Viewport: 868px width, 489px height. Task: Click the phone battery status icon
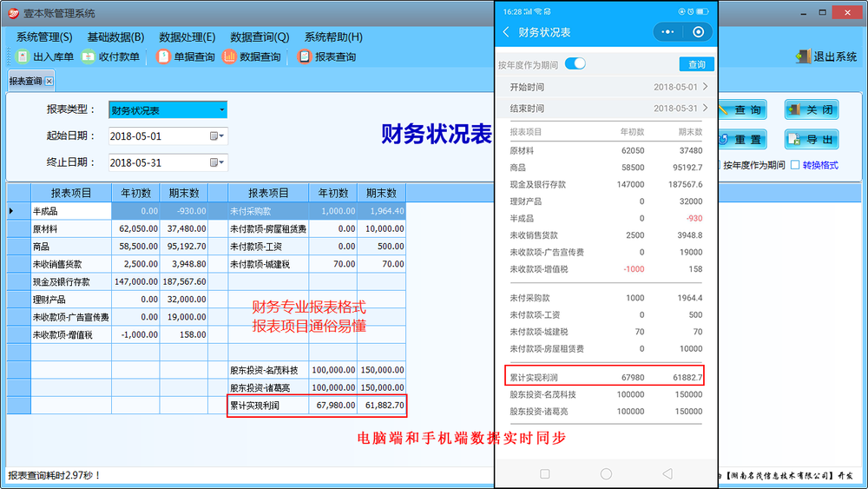702,11
